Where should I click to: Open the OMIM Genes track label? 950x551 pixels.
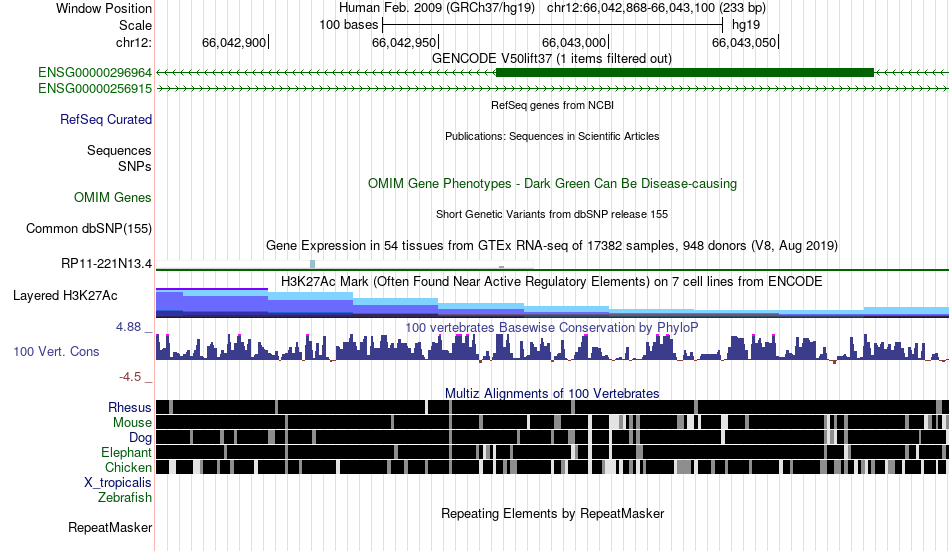[x=113, y=198]
